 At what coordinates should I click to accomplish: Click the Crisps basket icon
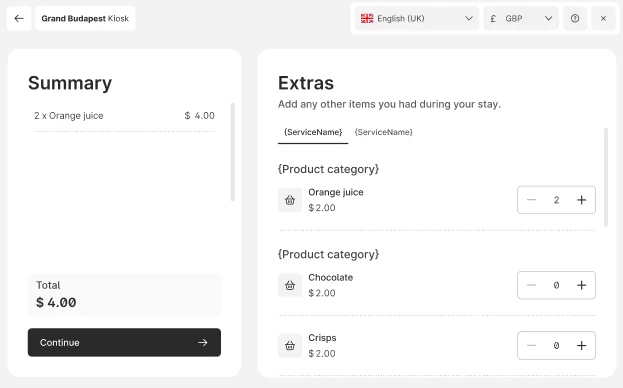(x=290, y=346)
